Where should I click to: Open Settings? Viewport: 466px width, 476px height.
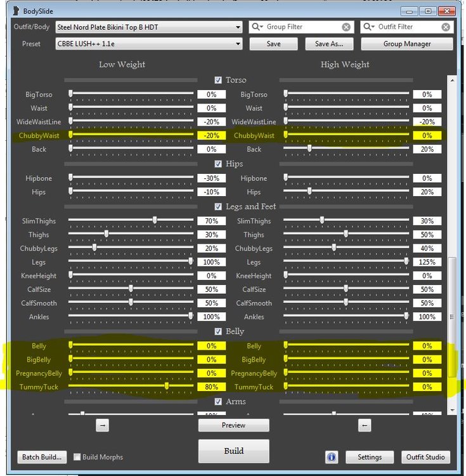click(370, 457)
